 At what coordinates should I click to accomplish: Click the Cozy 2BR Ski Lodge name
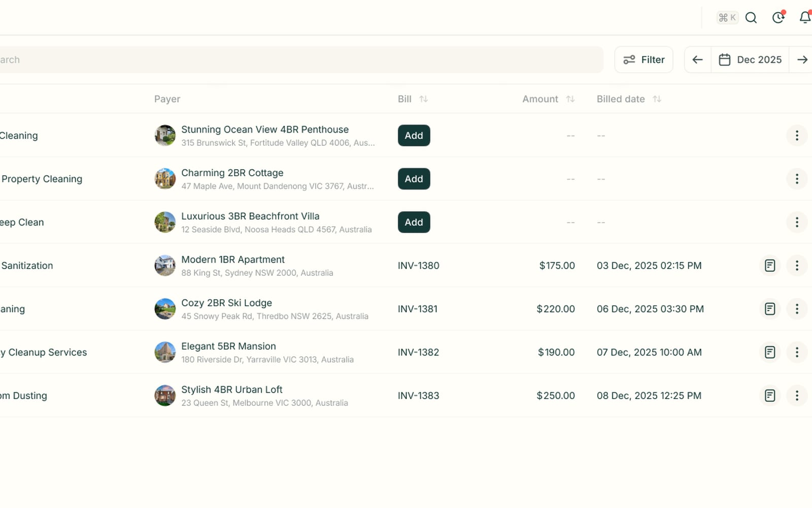pyautogui.click(x=227, y=303)
